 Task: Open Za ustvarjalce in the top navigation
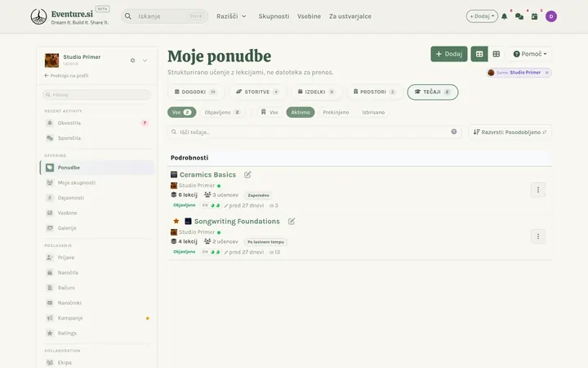(x=350, y=16)
